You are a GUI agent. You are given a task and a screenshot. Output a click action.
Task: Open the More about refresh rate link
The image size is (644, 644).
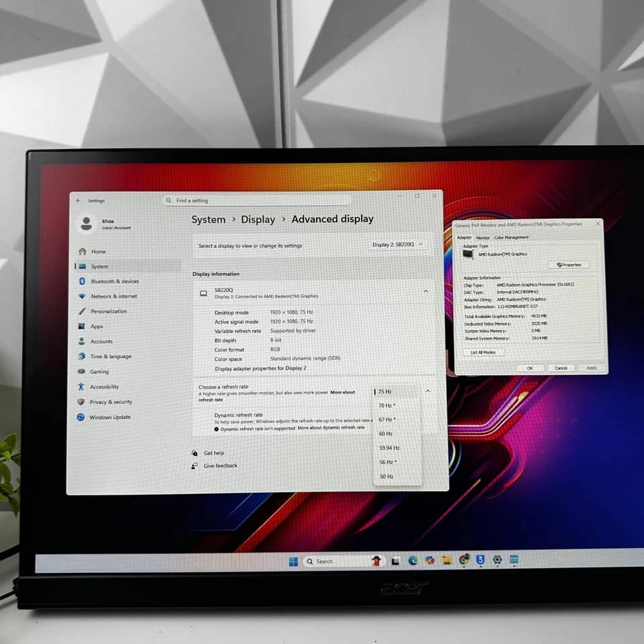coord(277,396)
